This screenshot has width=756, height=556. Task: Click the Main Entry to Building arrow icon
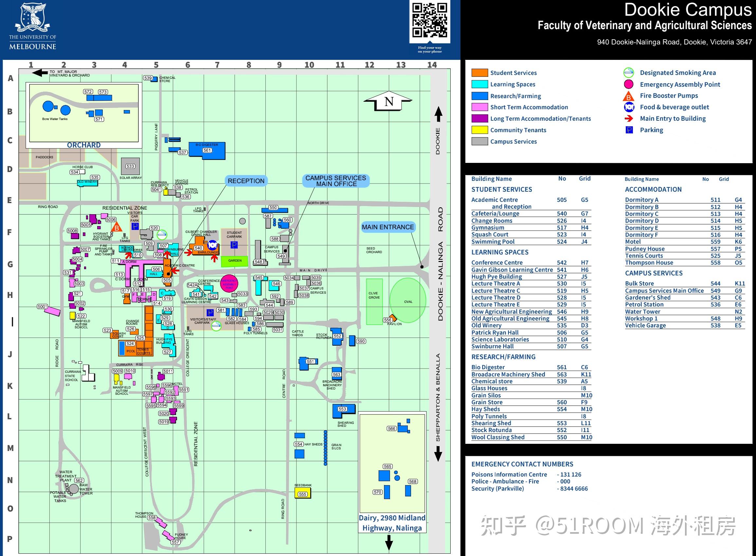coord(628,118)
